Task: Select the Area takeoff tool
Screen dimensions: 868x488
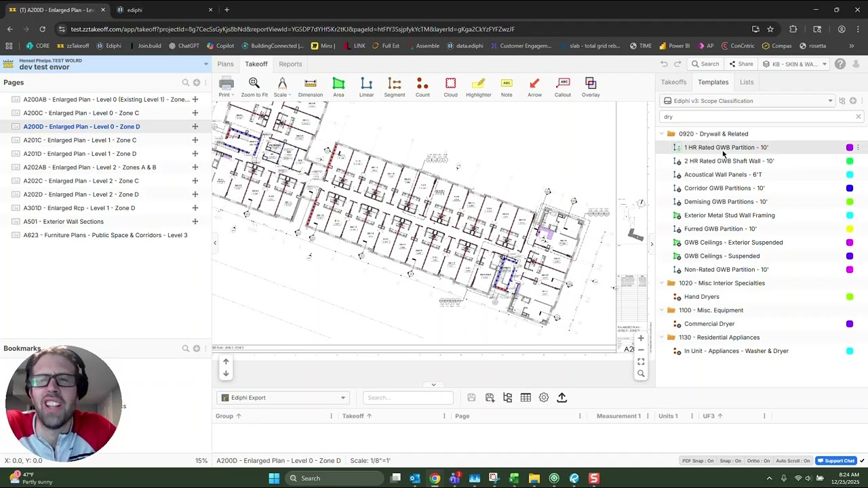Action: tap(338, 87)
